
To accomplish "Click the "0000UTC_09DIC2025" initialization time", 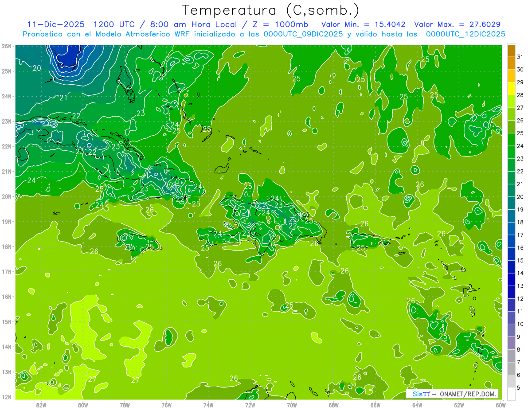I will point(303,34).
